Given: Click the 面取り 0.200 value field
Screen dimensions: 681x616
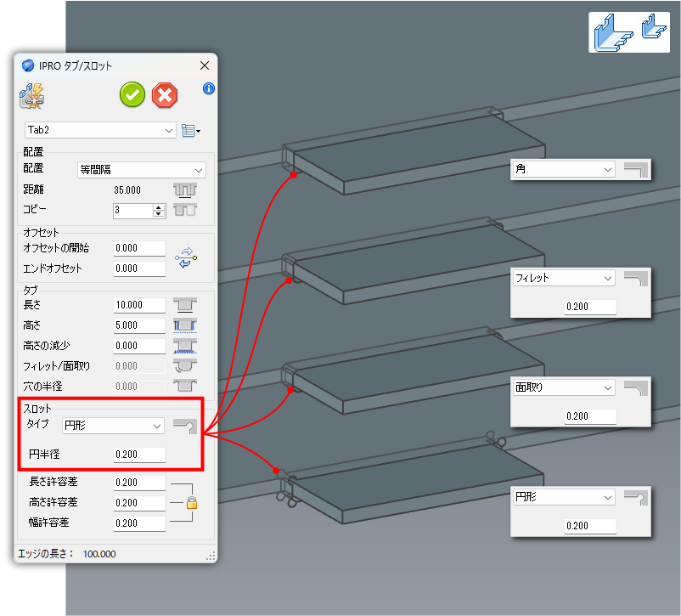Looking at the screenshot, I should [591, 416].
